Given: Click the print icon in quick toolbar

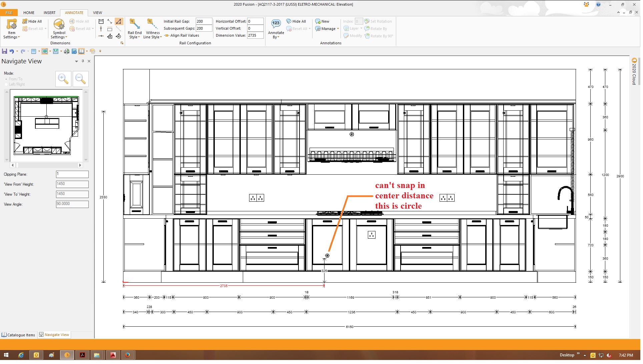Looking at the screenshot, I should [67, 51].
